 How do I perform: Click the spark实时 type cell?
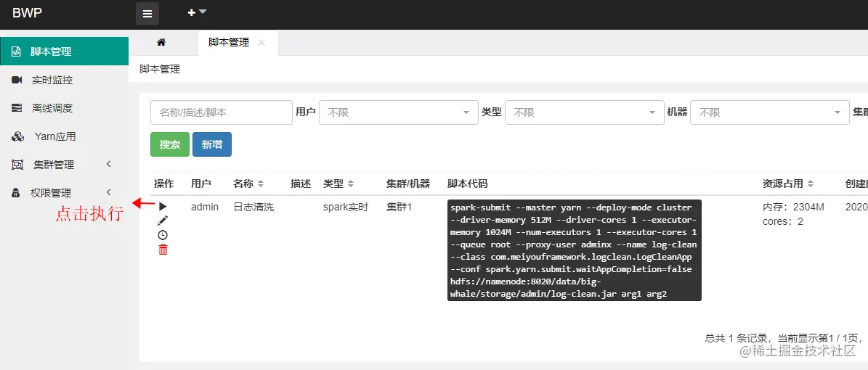coord(346,207)
